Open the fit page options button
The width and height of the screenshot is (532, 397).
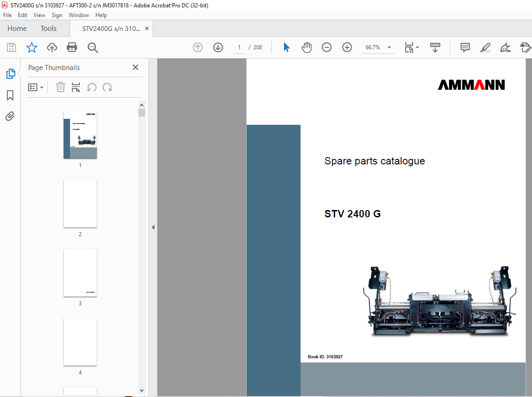pyautogui.click(x=412, y=47)
